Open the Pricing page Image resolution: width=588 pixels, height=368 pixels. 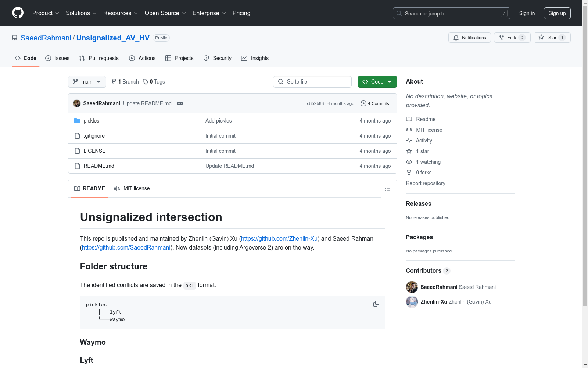pyautogui.click(x=241, y=13)
